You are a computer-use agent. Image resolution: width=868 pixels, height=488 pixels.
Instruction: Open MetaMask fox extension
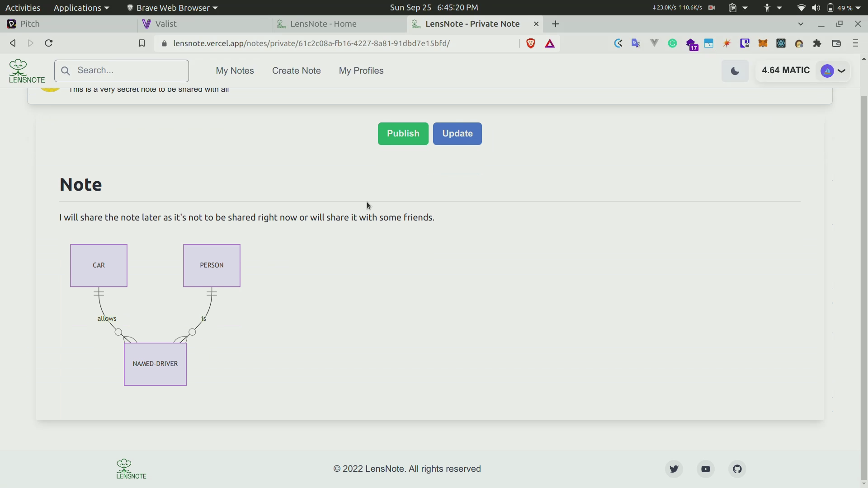tap(763, 43)
